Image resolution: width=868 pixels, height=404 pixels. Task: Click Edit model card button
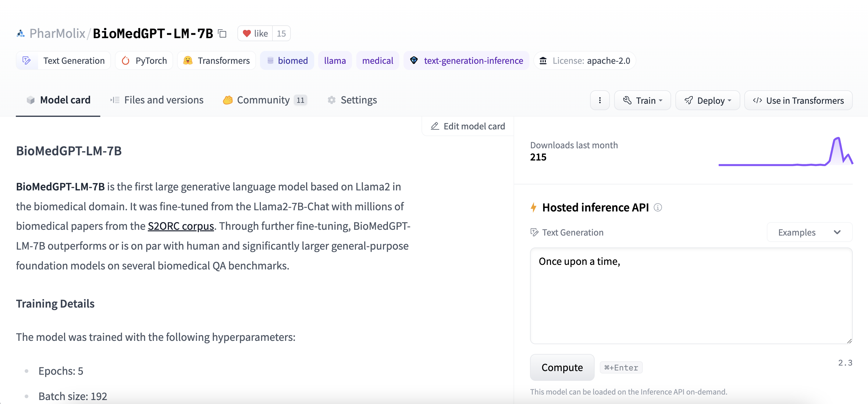click(x=468, y=126)
